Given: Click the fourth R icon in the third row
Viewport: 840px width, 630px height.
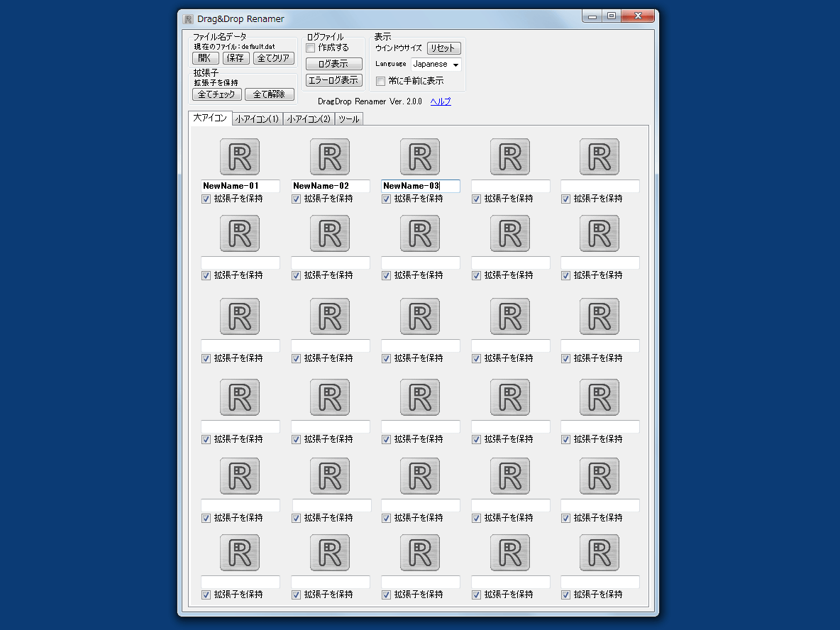Looking at the screenshot, I should pyautogui.click(x=509, y=316).
